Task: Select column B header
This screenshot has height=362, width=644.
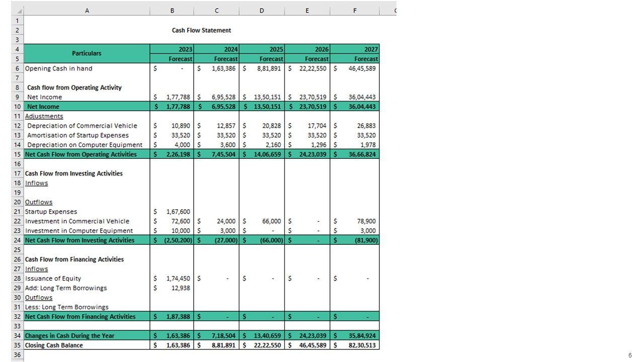Action: [x=172, y=11]
